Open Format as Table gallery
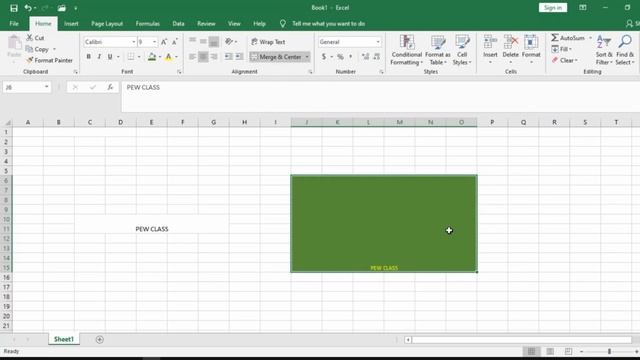The image size is (640, 360). point(438,50)
